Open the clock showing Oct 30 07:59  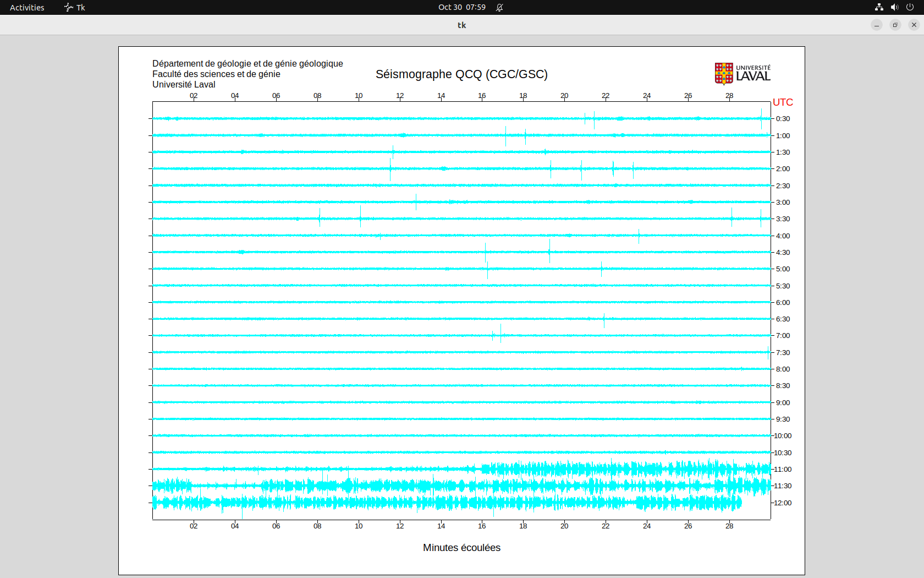click(461, 7)
